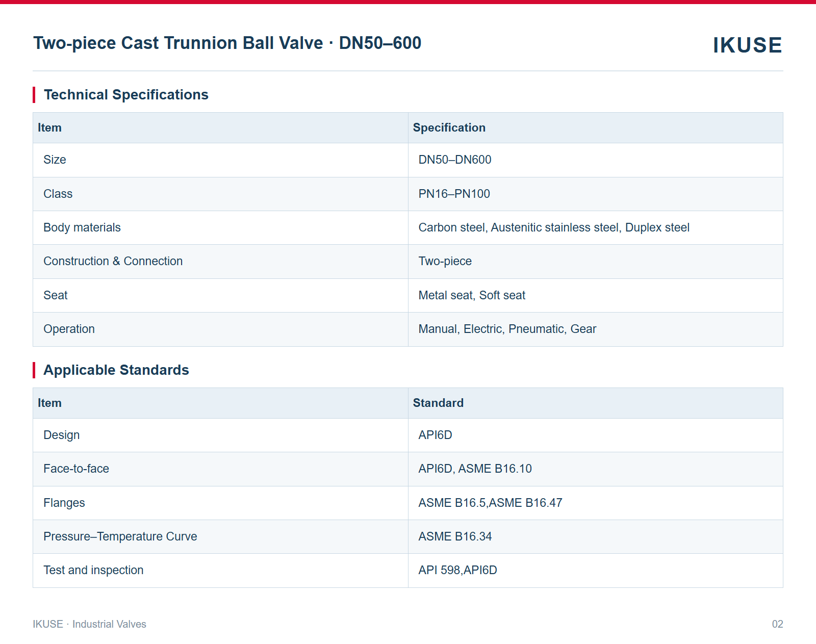
Task: Click the 'Applicable Standards' heading
Action: click(116, 370)
